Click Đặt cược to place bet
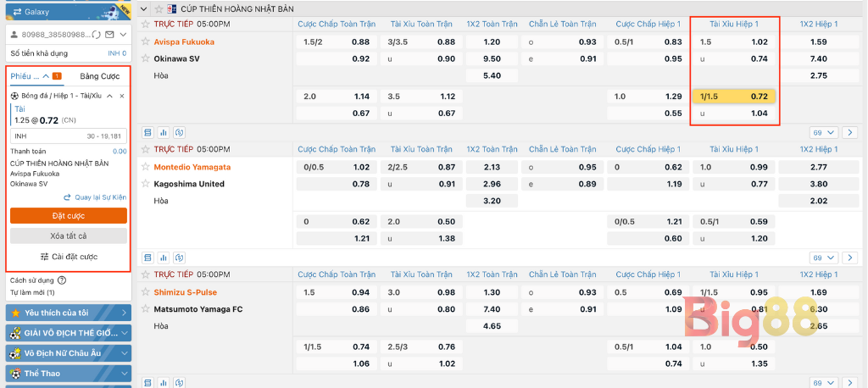This screenshot has height=388, width=868. pyautogui.click(x=69, y=216)
